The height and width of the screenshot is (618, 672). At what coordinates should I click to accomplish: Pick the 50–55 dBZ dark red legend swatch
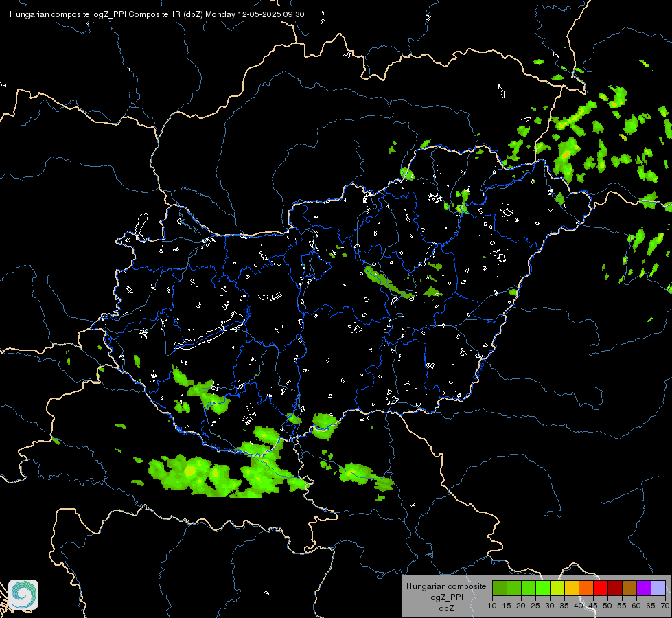(615, 588)
